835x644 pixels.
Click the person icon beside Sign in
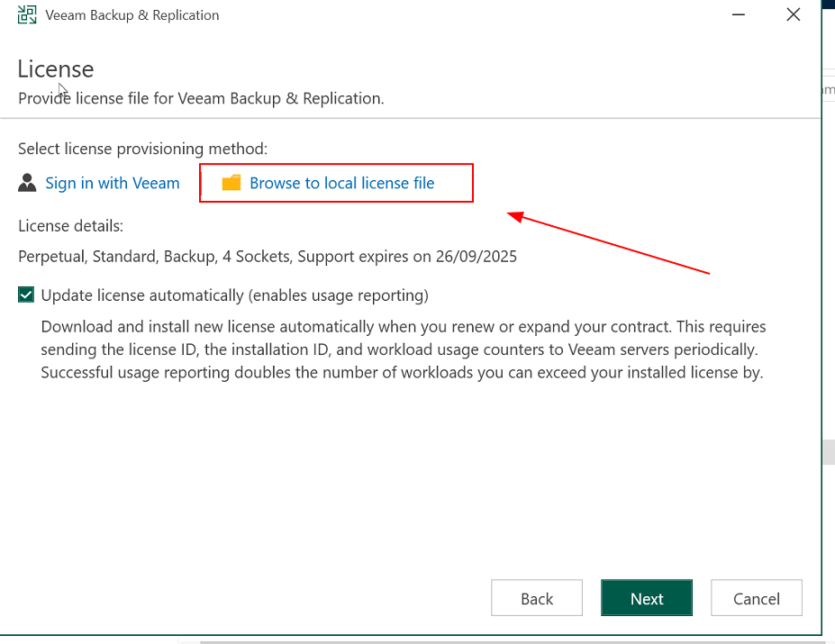[27, 183]
